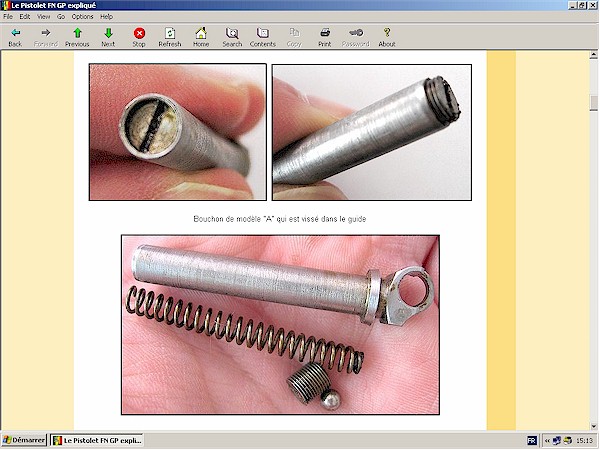Show the Contents panel
The height and width of the screenshot is (450, 600).
(263, 37)
